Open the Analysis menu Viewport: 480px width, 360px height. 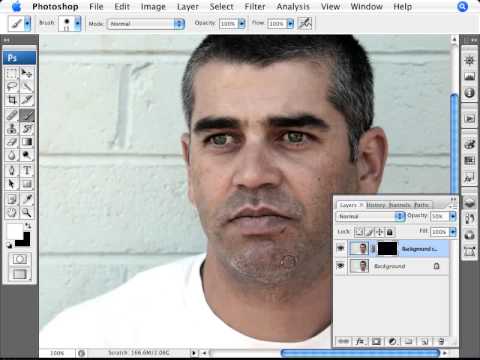coord(293,6)
